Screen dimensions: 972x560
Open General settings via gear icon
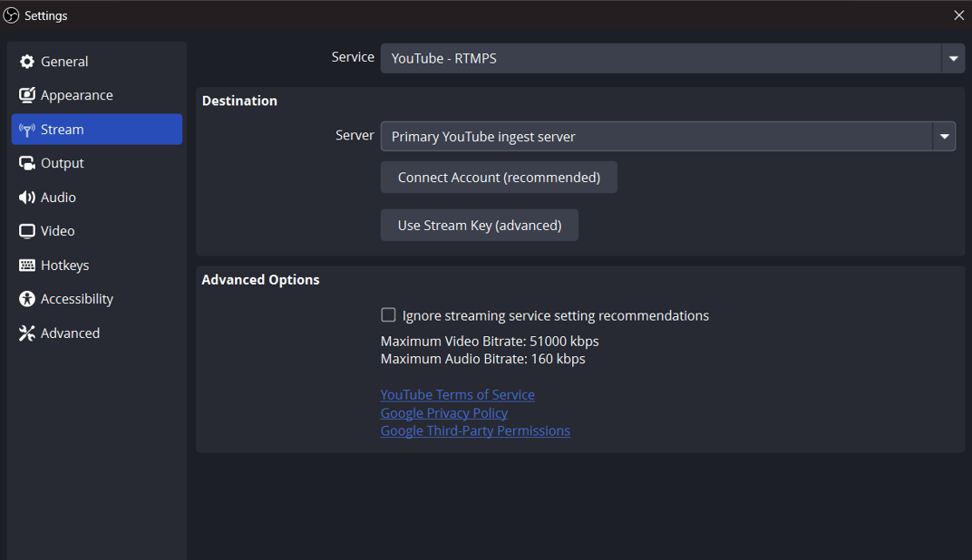[26, 61]
